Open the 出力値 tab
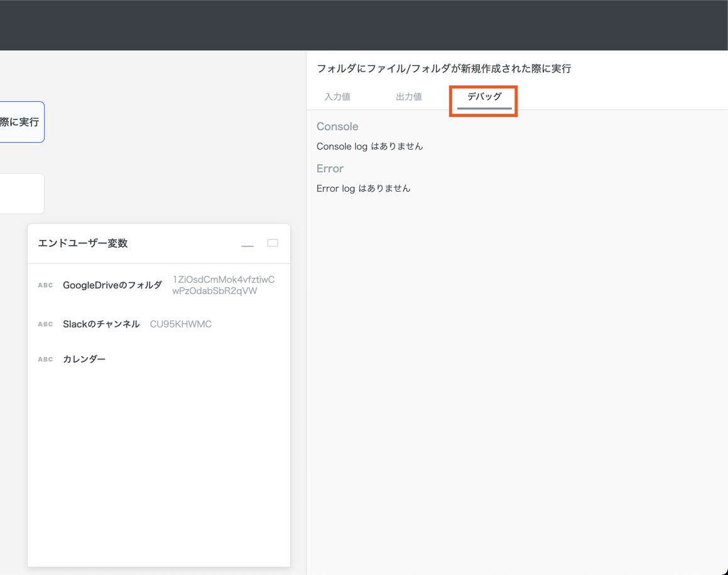This screenshot has height=575, width=728. (409, 97)
